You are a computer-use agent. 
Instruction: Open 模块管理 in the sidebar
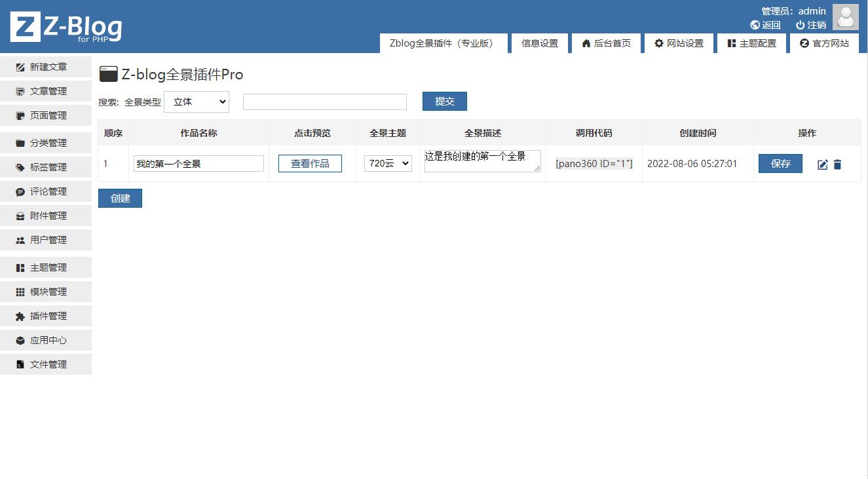[46, 292]
